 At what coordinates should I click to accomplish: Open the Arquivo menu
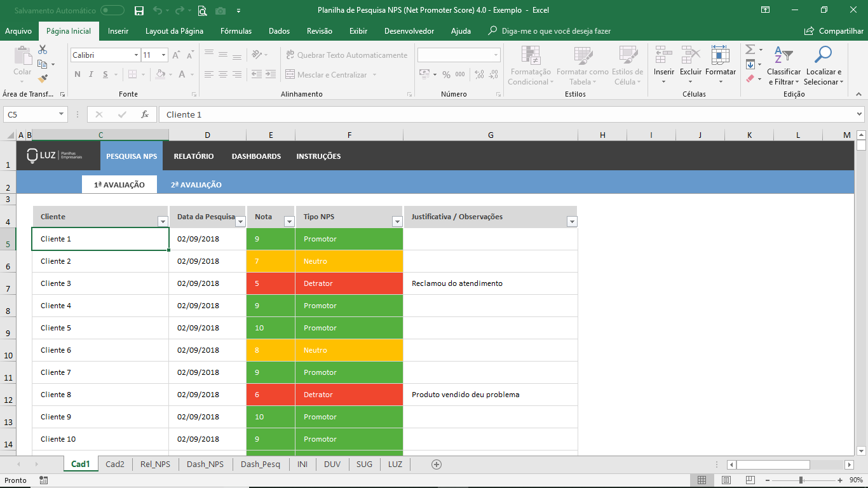[x=18, y=31]
